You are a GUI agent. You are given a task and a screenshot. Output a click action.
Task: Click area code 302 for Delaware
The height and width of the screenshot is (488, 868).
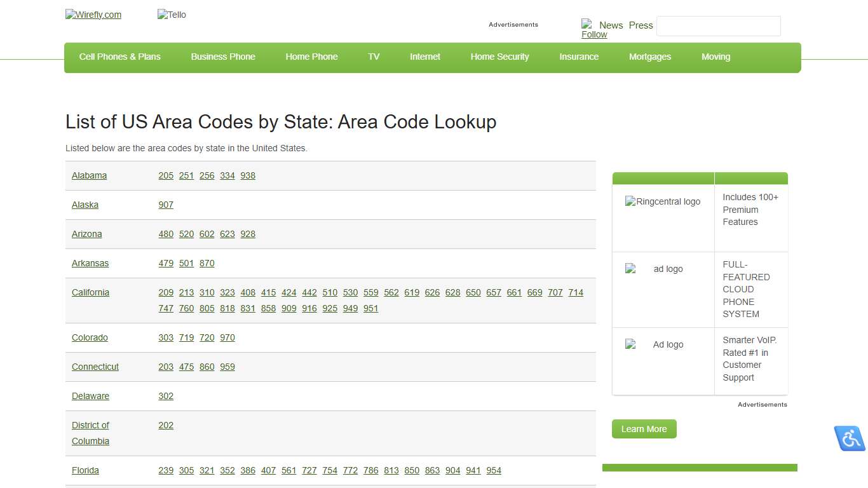pos(166,396)
